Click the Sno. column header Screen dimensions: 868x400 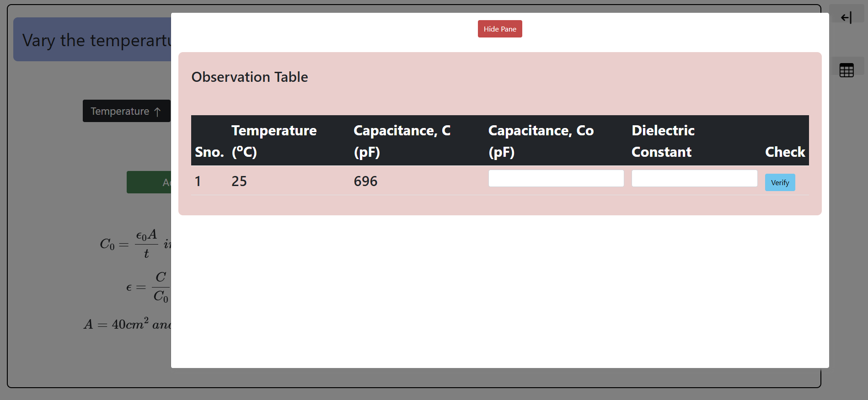[x=209, y=152]
